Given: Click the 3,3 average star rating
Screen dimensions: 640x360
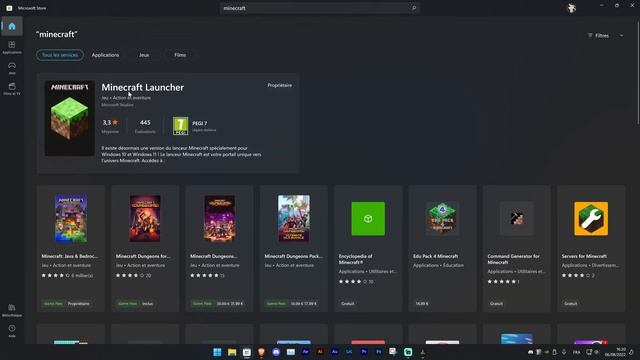Looking at the screenshot, I should click(110, 122).
